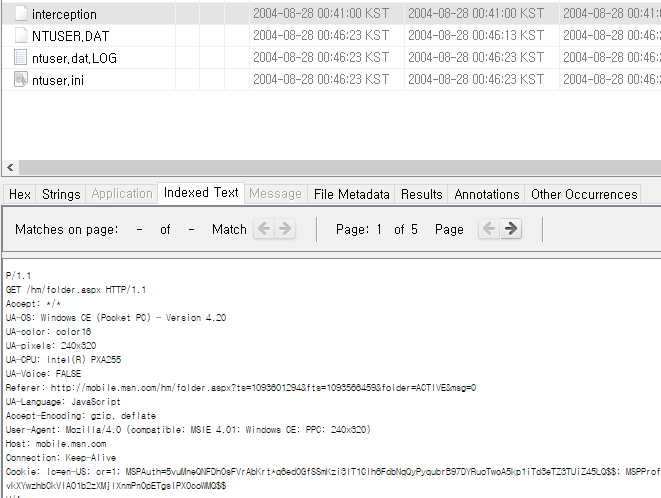Go to previous match arrow
The width and height of the screenshot is (661, 498).
pos(264,229)
